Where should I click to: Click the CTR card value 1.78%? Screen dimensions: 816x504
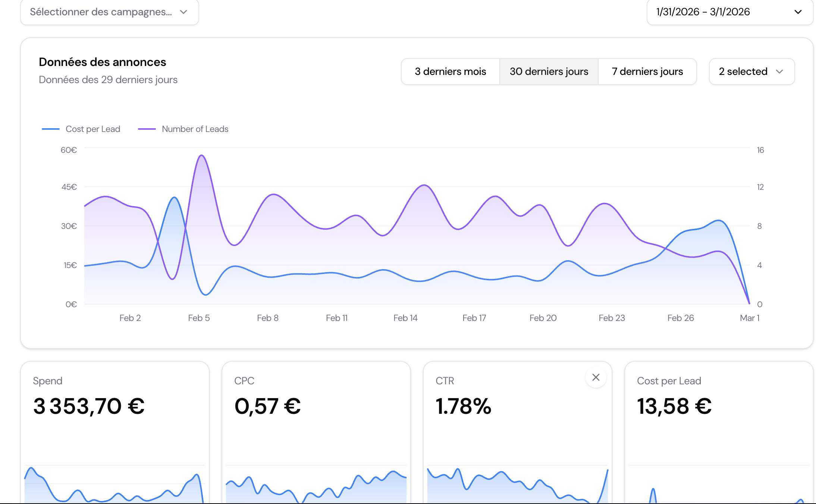click(x=463, y=406)
